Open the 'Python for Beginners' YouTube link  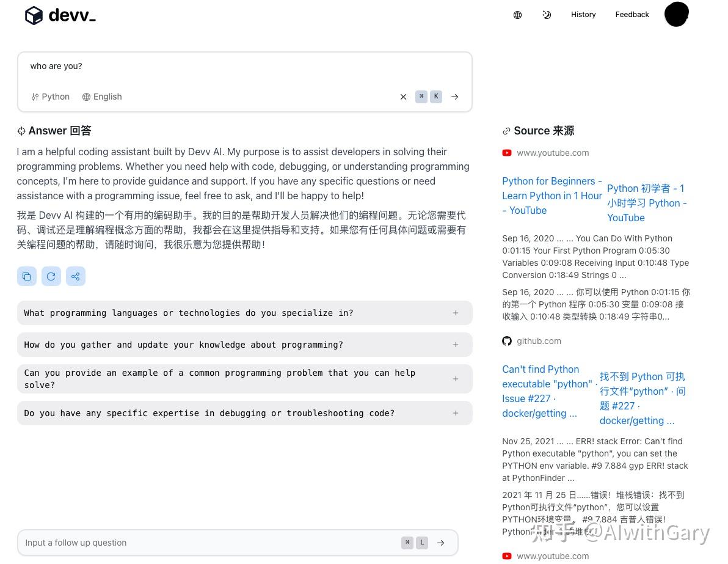(551, 195)
